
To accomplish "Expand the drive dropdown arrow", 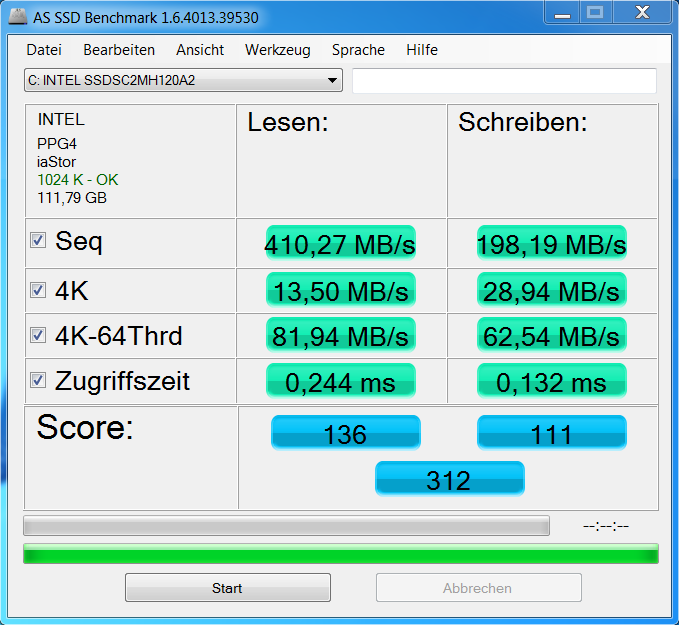I will pos(332,80).
